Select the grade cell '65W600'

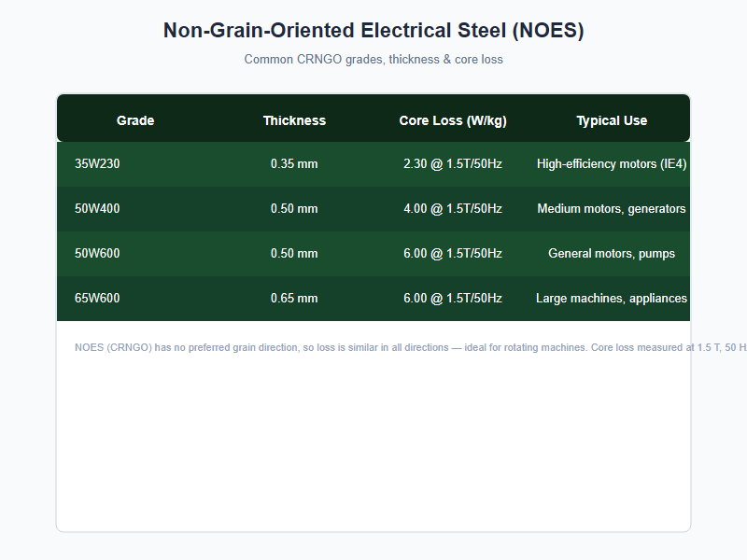click(x=97, y=298)
